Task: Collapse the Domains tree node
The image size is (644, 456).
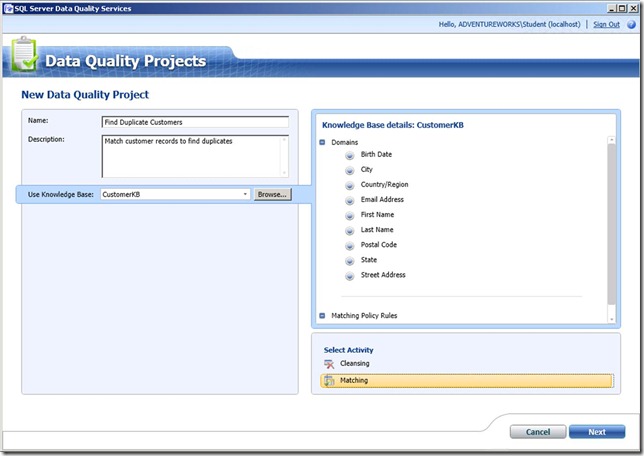Action: pos(322,142)
